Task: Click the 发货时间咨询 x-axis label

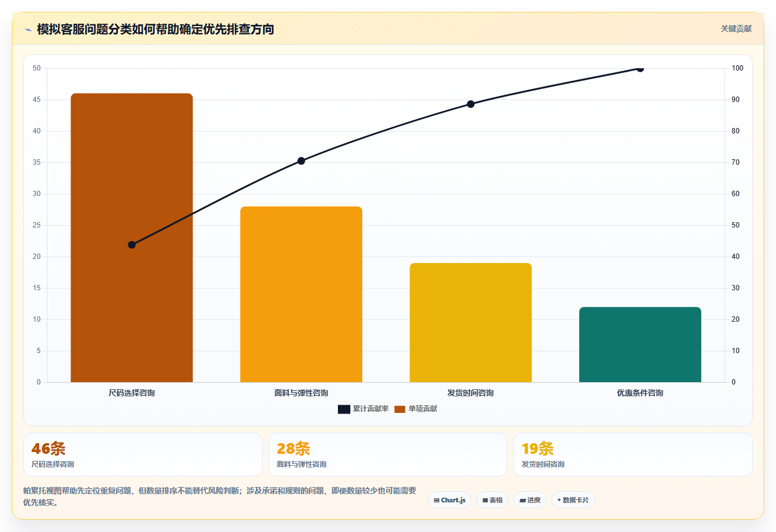Action: point(471,393)
